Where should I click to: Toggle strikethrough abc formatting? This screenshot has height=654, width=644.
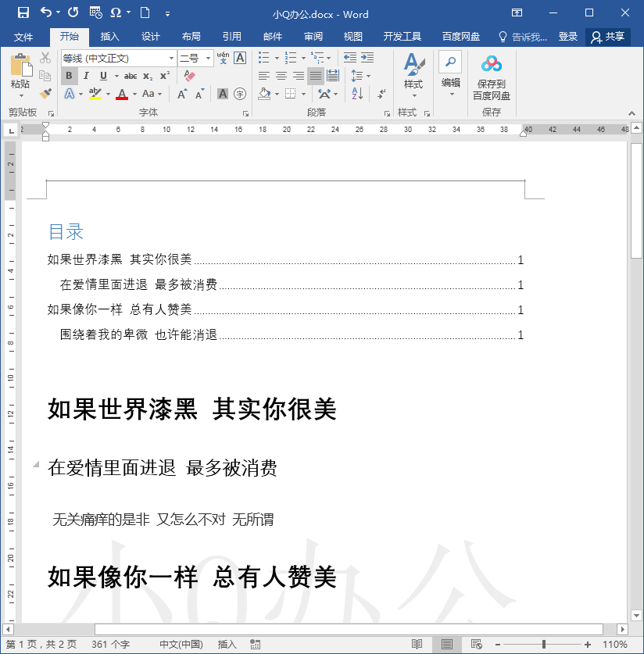131,76
